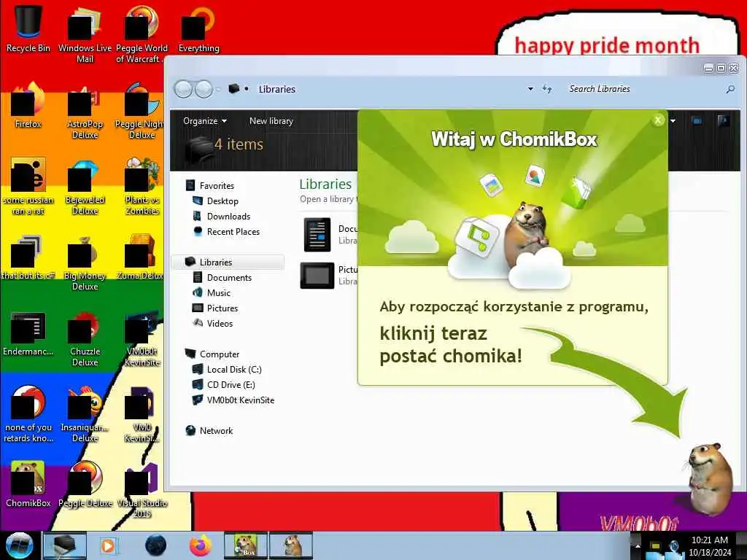Image resolution: width=747 pixels, height=560 pixels.
Task: Open Peggle Nights Deluxe desktop icon
Action: click(141, 109)
